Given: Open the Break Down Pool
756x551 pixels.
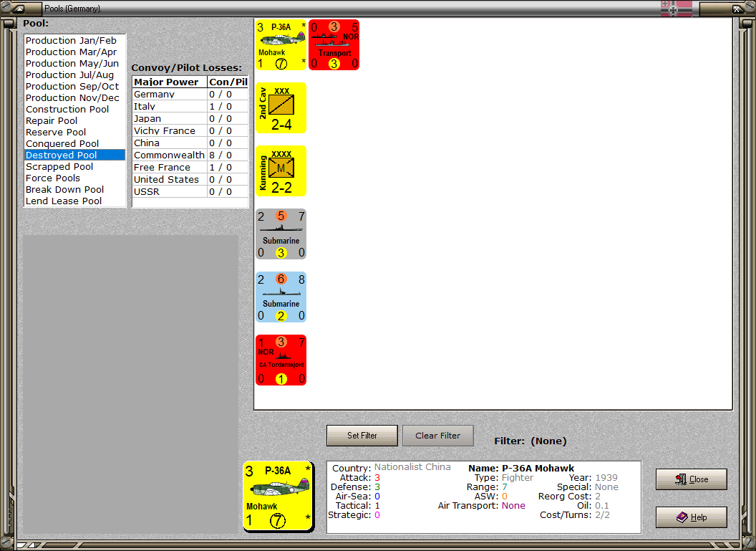Looking at the screenshot, I should click(74, 190).
